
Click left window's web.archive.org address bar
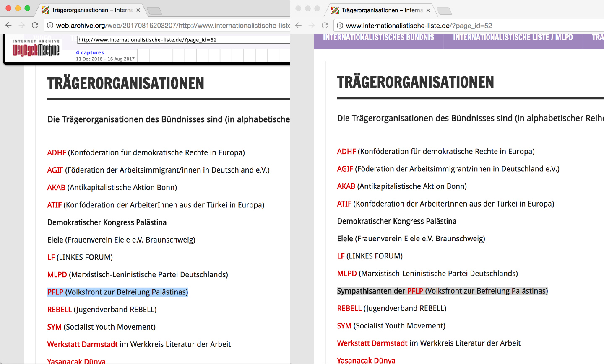tap(167, 26)
